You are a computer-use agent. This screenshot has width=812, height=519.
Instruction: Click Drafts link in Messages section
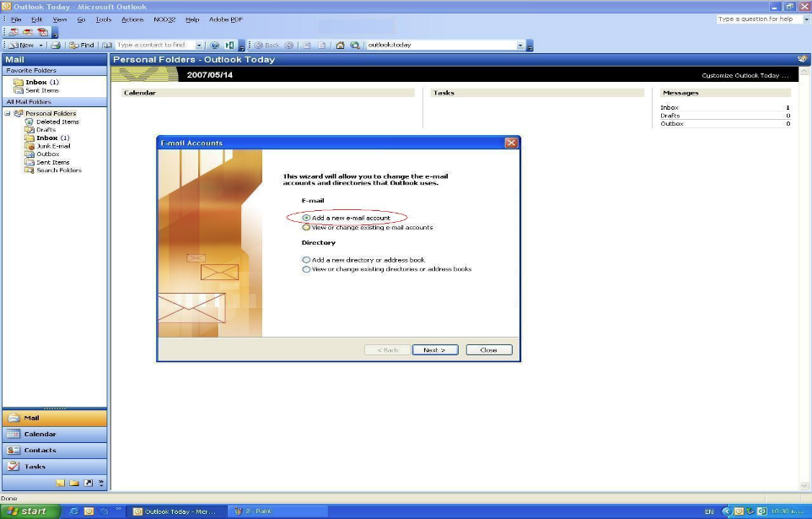(x=669, y=116)
